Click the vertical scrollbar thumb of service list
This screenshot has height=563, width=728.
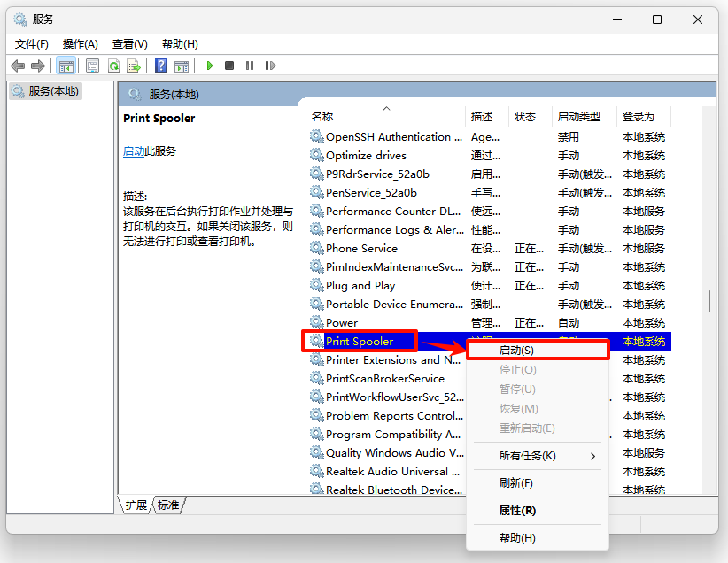pyautogui.click(x=709, y=301)
